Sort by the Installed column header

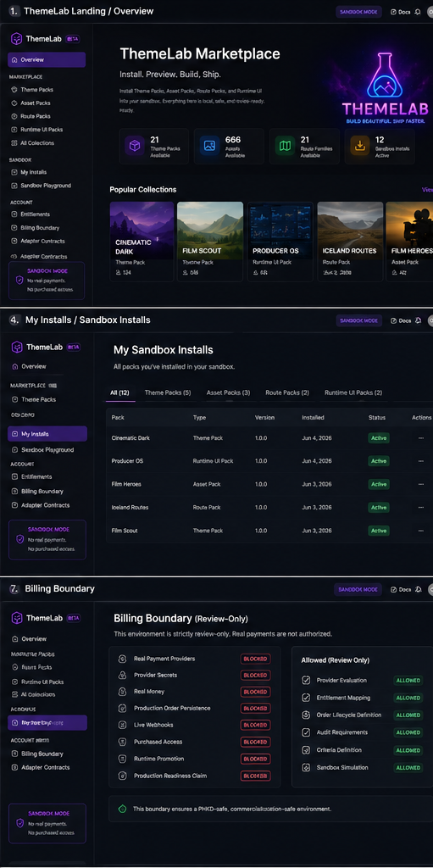313,417
